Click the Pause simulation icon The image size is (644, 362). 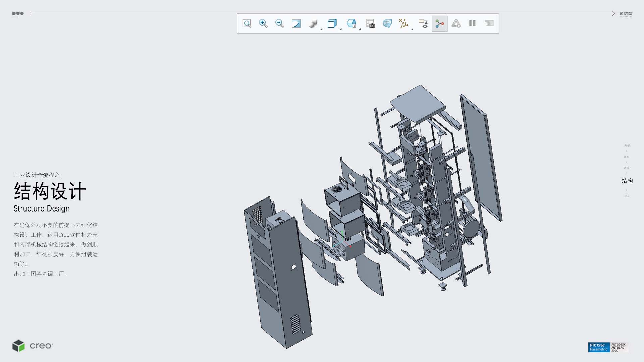click(x=472, y=23)
